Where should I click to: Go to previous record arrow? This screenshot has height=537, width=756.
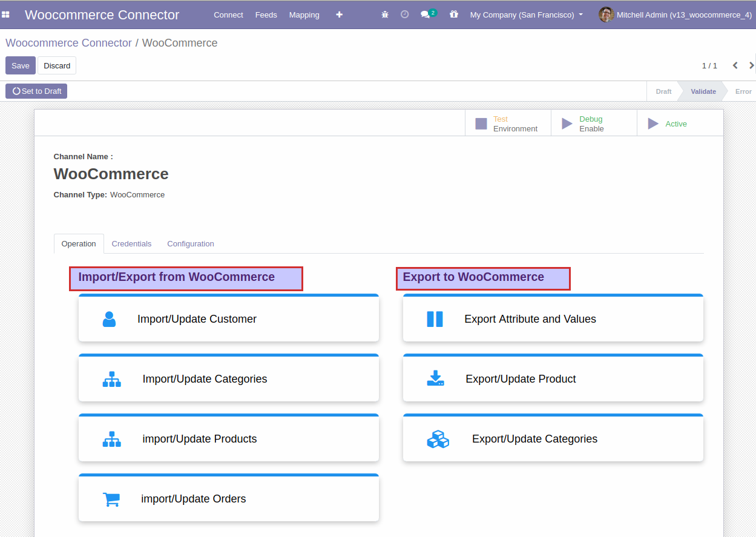tap(735, 65)
